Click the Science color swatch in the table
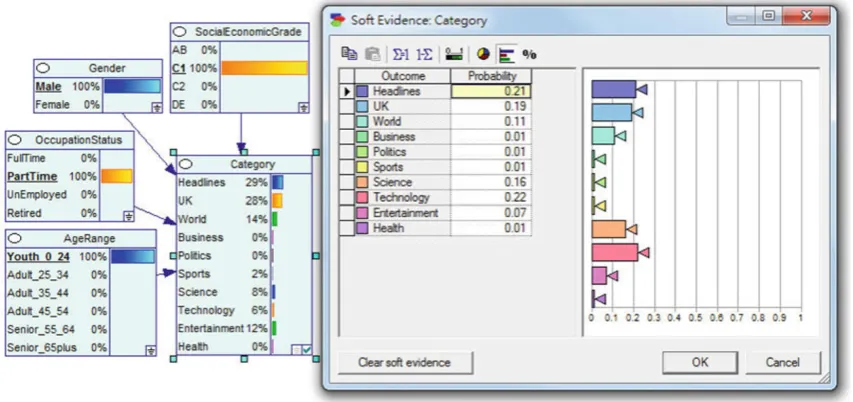853x402 pixels. click(x=362, y=182)
